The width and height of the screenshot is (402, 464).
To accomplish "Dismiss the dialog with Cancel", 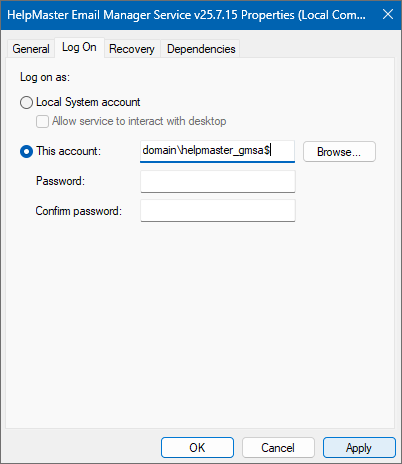I will pos(278,448).
